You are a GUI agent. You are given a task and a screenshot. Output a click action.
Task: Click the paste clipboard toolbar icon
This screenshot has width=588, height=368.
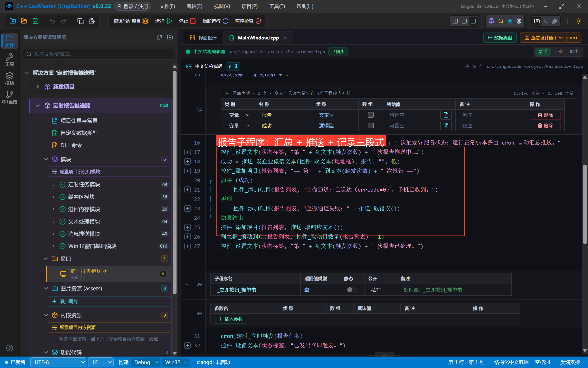click(92, 21)
